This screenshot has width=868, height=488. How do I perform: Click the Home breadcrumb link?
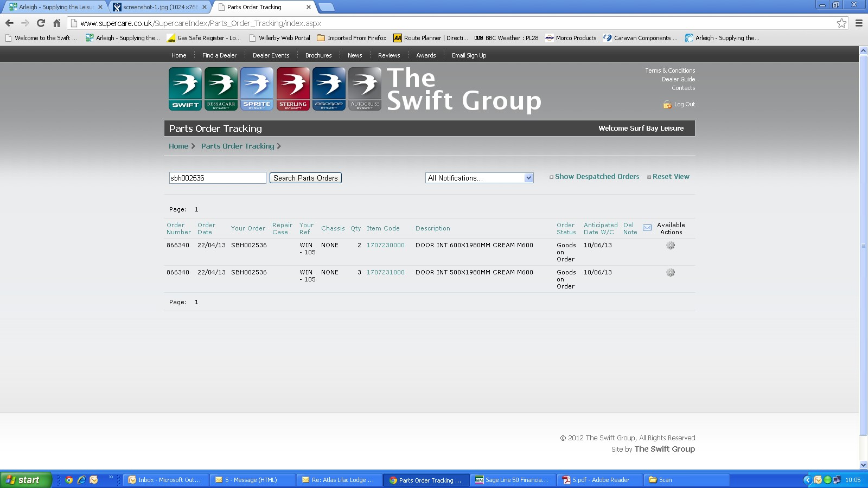[178, 146]
